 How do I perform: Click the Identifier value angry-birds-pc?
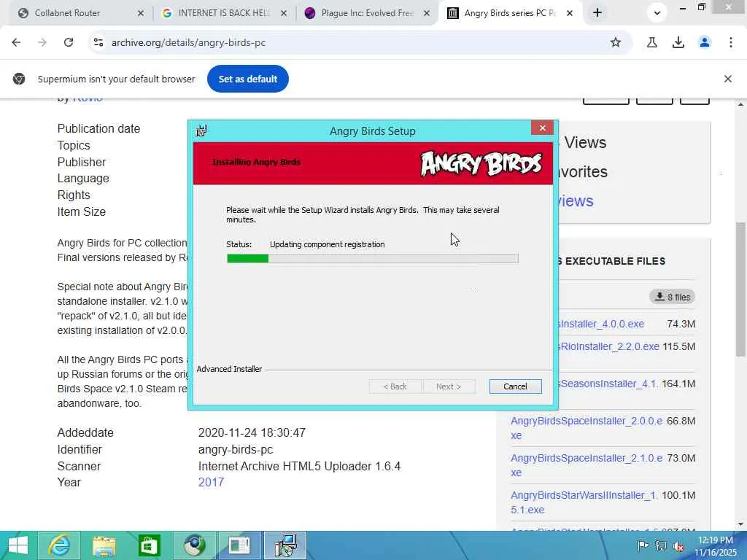236,449
